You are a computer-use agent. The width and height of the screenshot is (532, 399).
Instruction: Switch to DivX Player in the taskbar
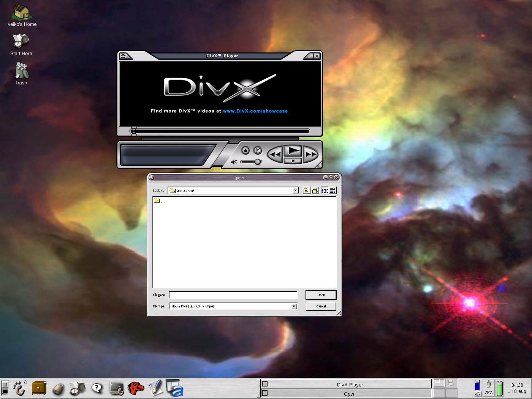click(x=346, y=384)
